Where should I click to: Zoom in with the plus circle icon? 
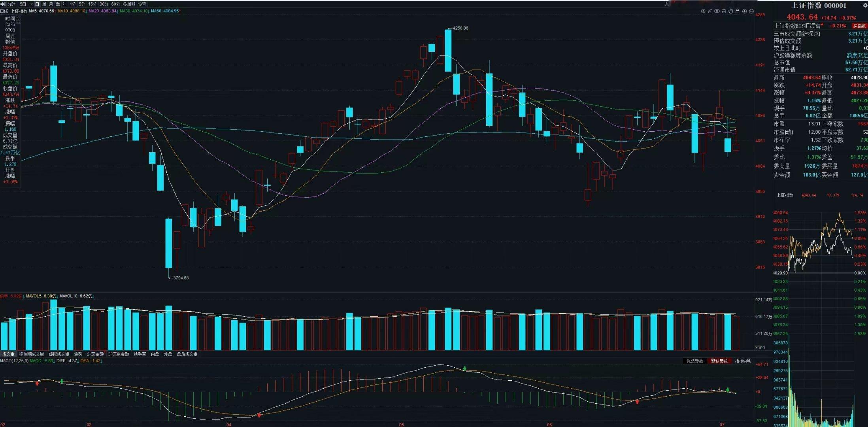click(744, 11)
